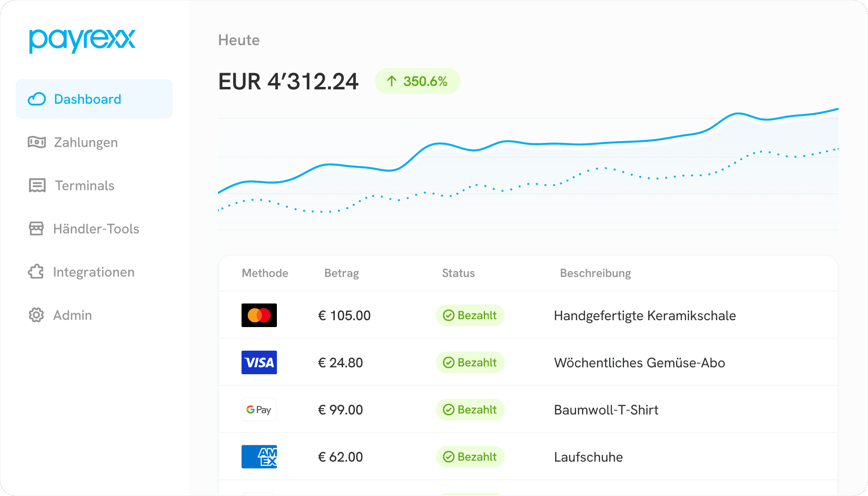Click the EUR 4'312.24 total
The width and height of the screenshot is (868, 496).
pyautogui.click(x=289, y=82)
